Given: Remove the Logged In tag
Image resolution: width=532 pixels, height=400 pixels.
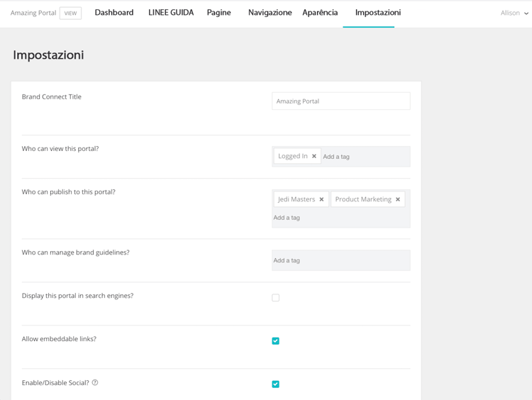Looking at the screenshot, I should (314, 157).
